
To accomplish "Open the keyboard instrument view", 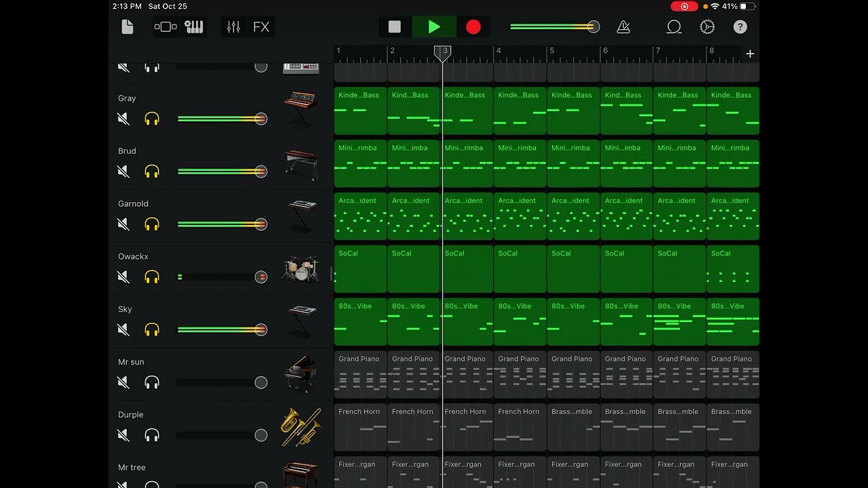I will (194, 27).
